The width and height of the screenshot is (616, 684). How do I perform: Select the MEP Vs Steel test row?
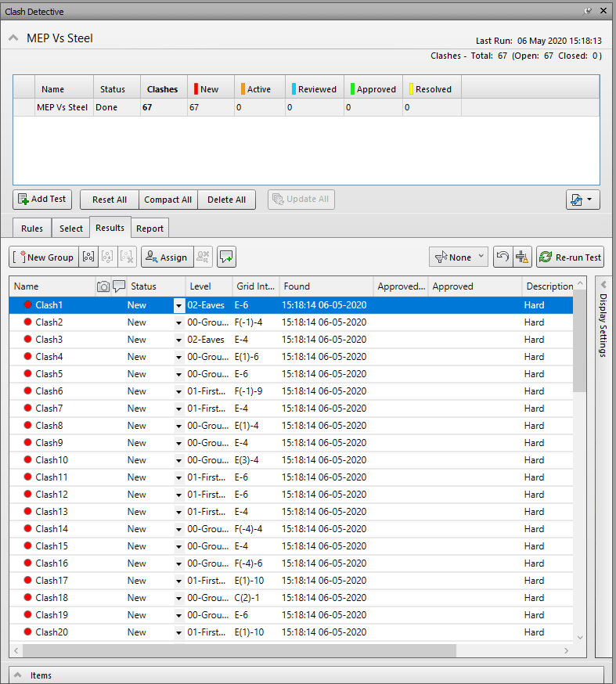click(306, 107)
